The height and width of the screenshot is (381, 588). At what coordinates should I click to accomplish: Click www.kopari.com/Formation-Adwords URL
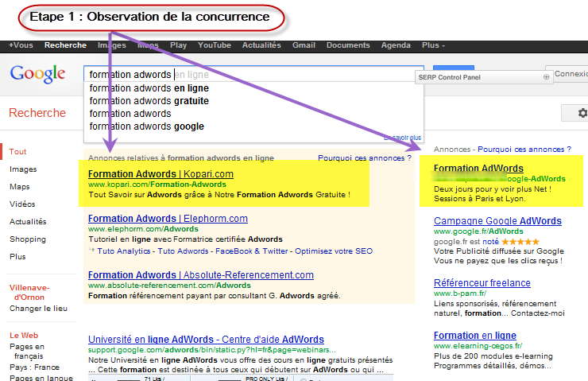pyautogui.click(x=157, y=185)
